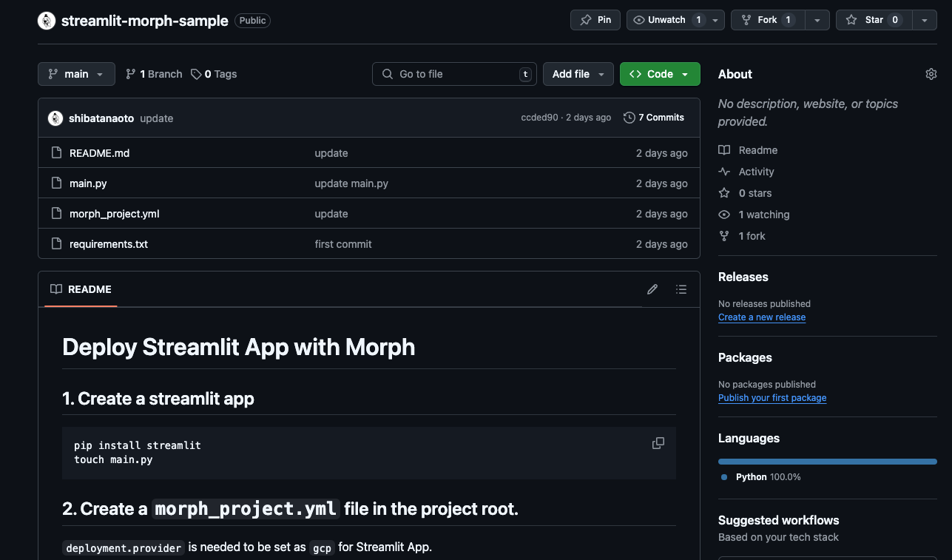Screen dimensions: 952x560
Task: Open the Python 100.0% language link
Action: click(x=769, y=477)
